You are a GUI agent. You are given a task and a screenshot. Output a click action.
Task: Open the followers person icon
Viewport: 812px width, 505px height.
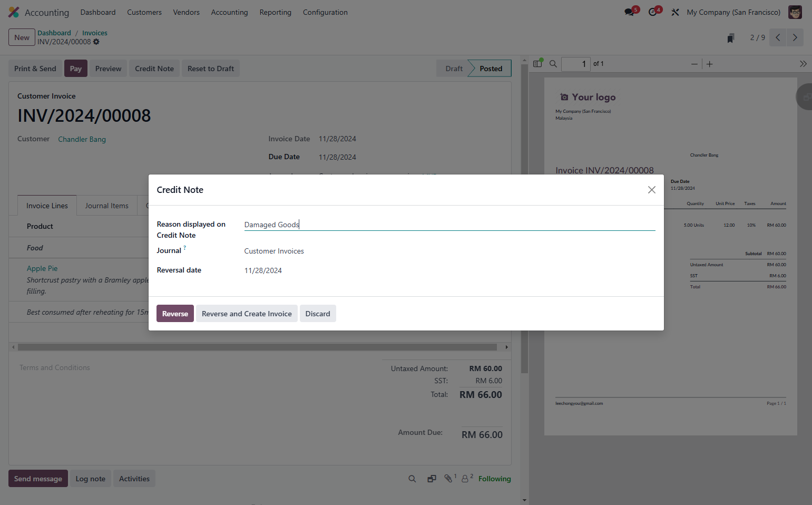pyautogui.click(x=465, y=478)
